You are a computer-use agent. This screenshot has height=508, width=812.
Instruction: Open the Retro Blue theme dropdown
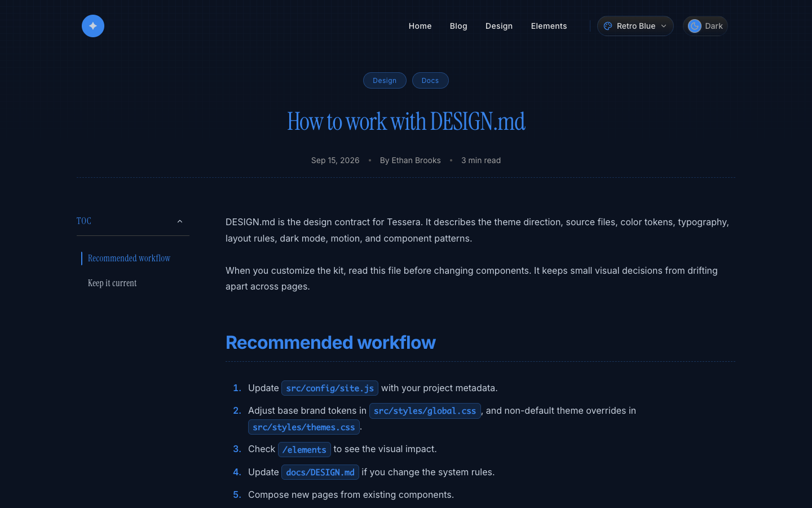[636, 26]
